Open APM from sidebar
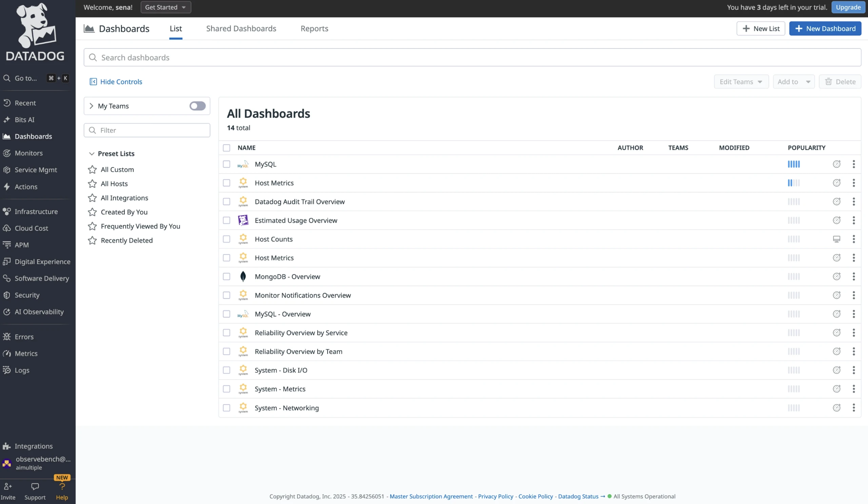This screenshot has width=868, height=504. (21, 245)
